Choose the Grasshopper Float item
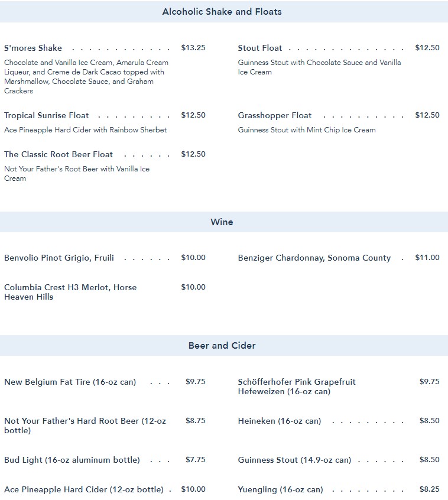 tap(275, 115)
